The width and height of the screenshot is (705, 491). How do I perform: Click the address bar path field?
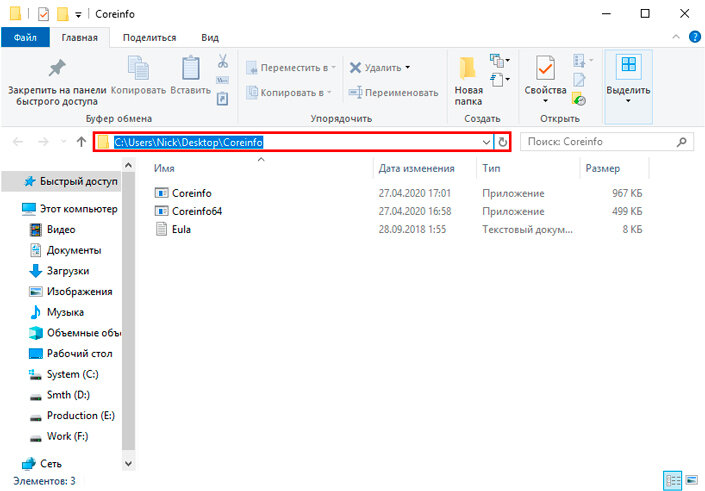[x=293, y=142]
